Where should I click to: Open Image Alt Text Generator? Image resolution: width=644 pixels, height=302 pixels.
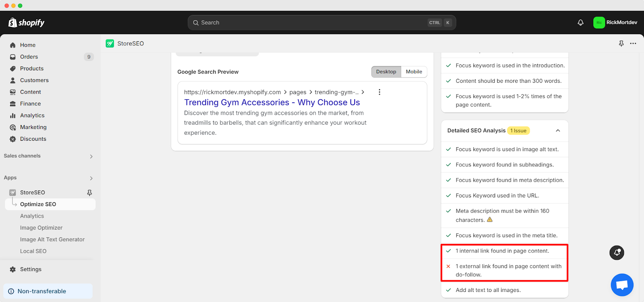52,239
